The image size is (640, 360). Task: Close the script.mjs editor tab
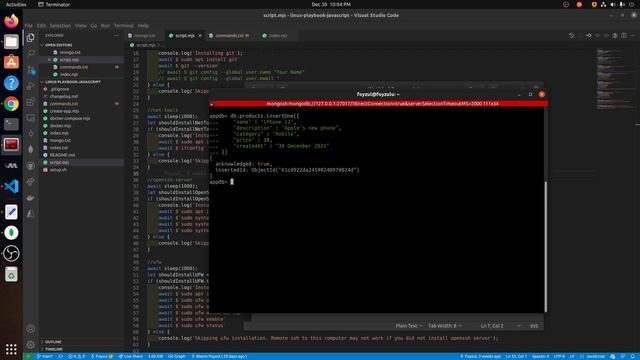click(200, 36)
